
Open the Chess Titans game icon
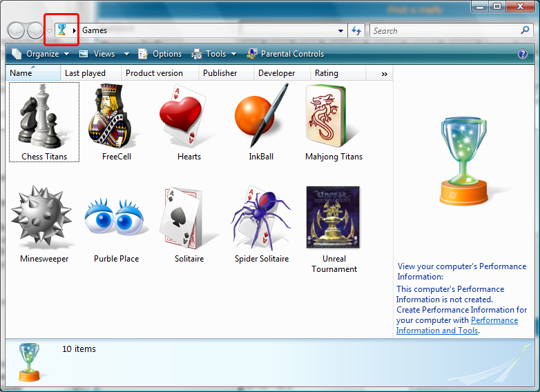click(x=44, y=116)
